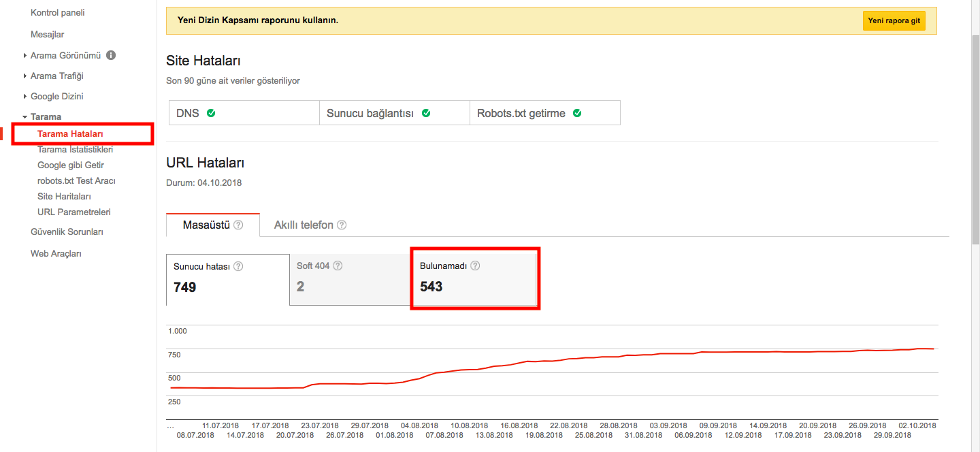
Task: Switch to the Akıllı telefon tab
Action: (x=310, y=225)
